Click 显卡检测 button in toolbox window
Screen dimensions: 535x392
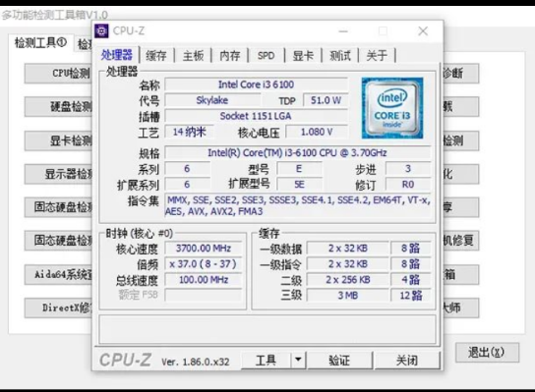(x=58, y=140)
